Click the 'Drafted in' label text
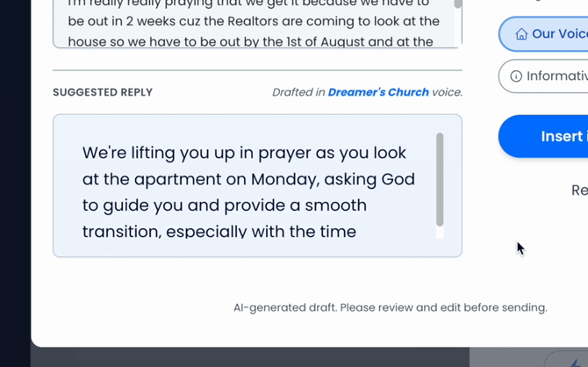 point(298,92)
